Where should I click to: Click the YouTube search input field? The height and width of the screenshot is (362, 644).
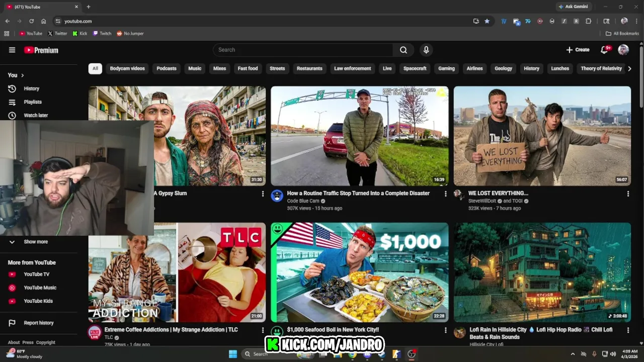tap(303, 50)
